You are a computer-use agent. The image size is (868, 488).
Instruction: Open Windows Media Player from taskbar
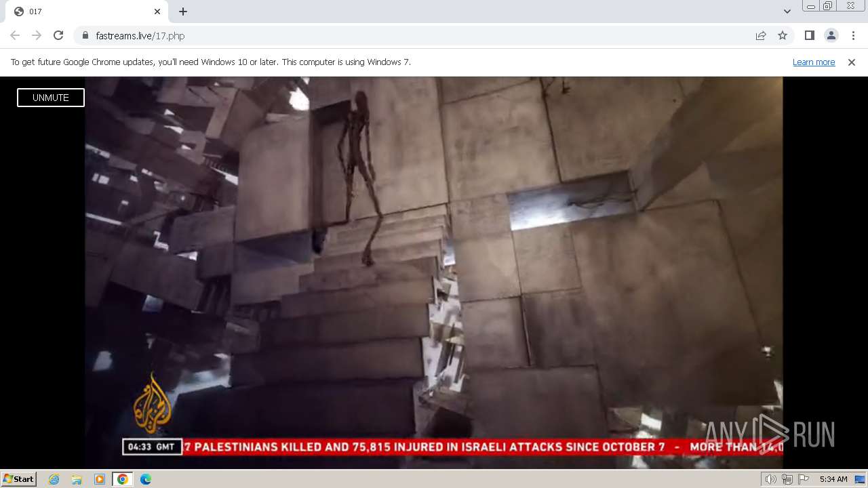(x=100, y=479)
